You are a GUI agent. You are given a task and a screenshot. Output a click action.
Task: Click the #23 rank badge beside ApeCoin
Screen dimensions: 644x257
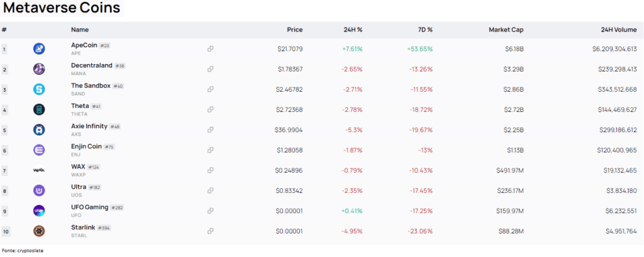click(105, 46)
